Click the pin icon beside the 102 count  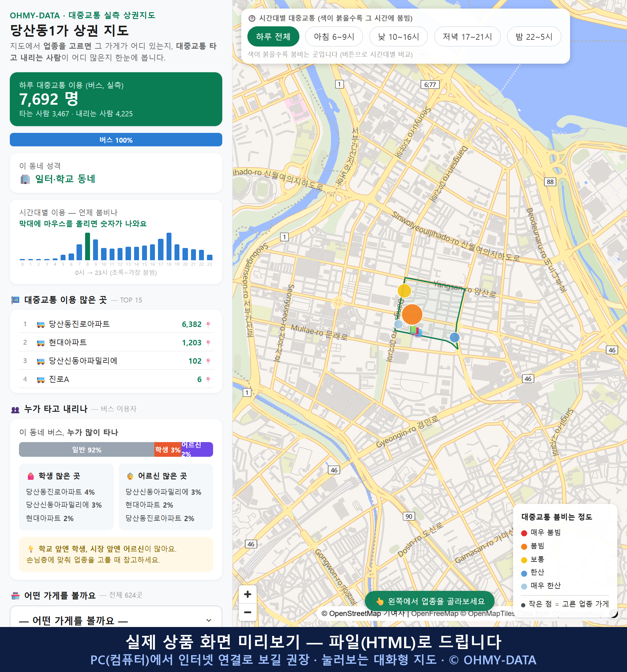tap(208, 361)
